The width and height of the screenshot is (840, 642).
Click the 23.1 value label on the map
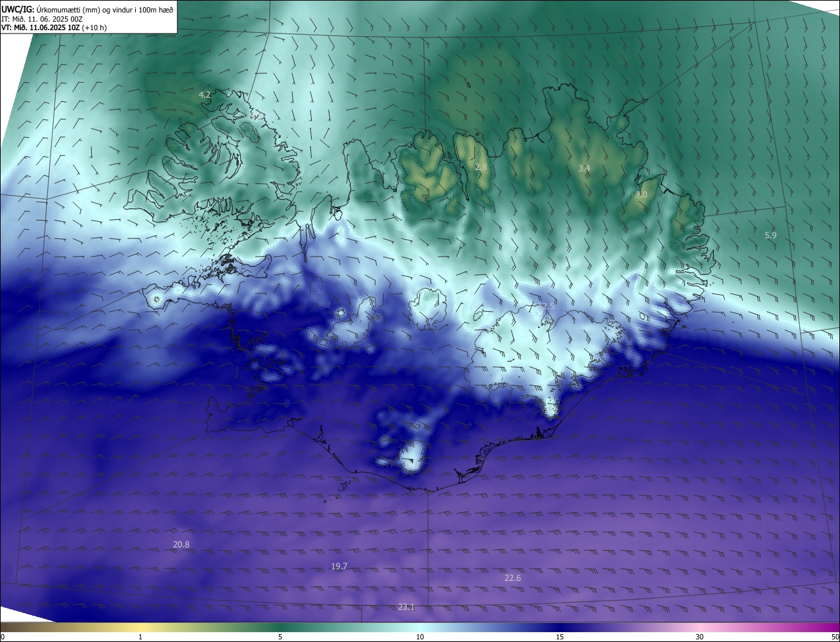pyautogui.click(x=406, y=607)
